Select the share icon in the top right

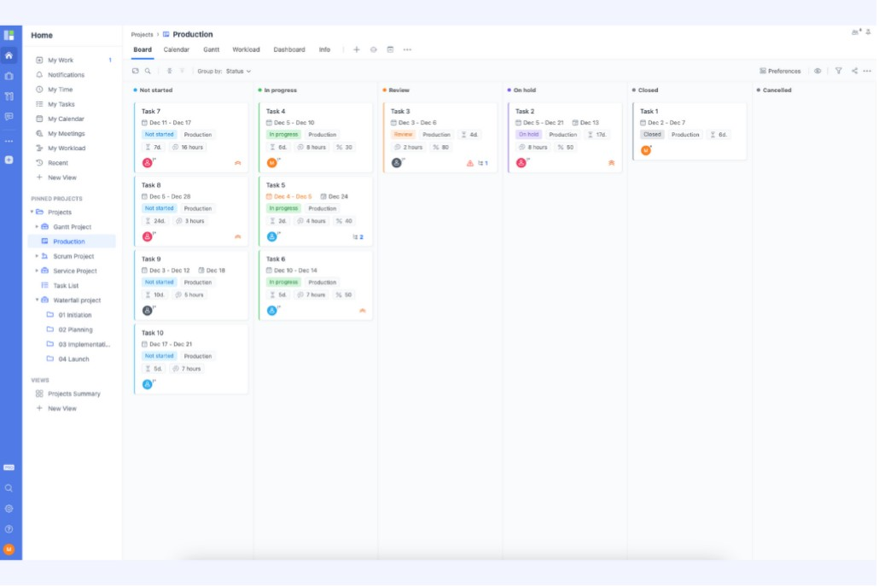[854, 71]
